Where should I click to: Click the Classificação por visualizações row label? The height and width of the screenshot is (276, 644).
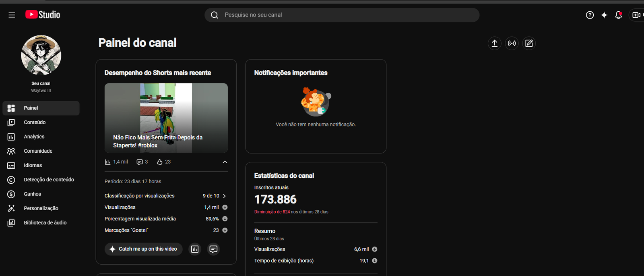click(140, 196)
